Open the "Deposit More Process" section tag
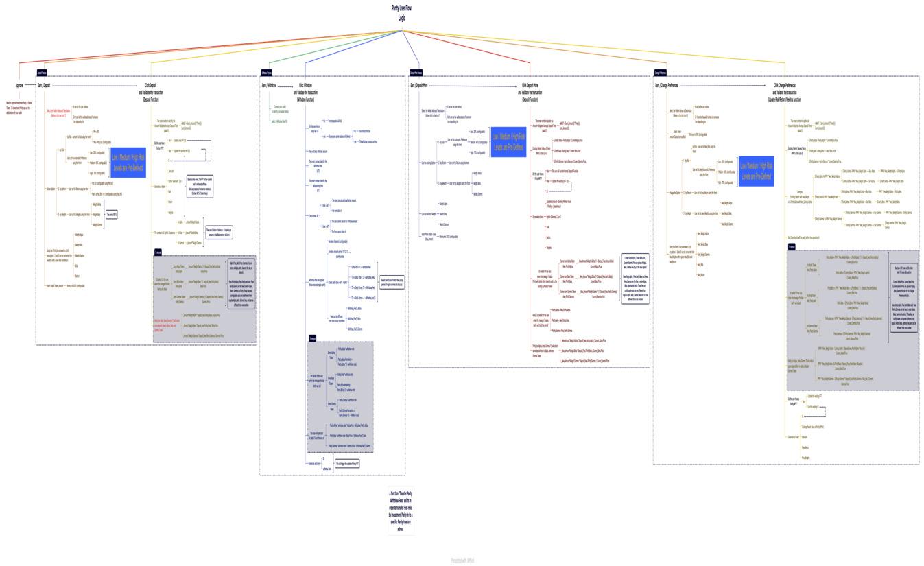 pyautogui.click(x=416, y=73)
